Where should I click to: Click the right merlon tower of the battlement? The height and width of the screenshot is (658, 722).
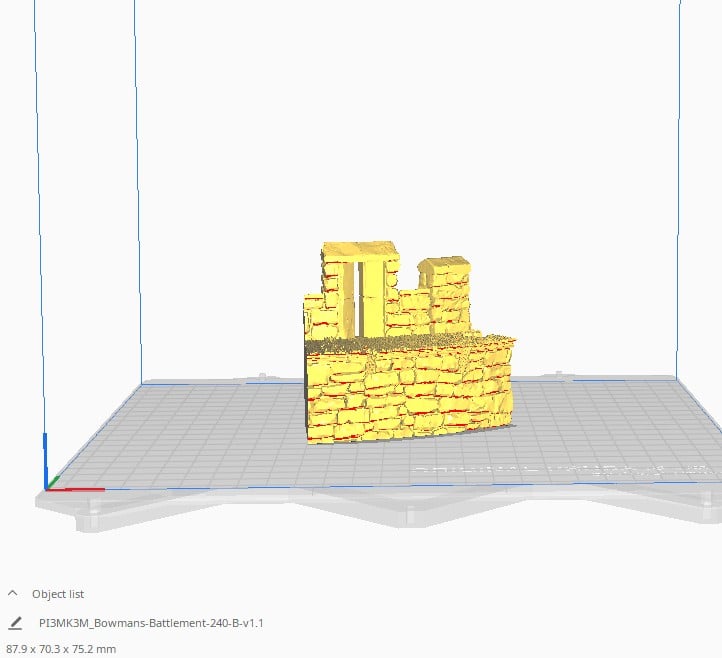[x=449, y=295]
